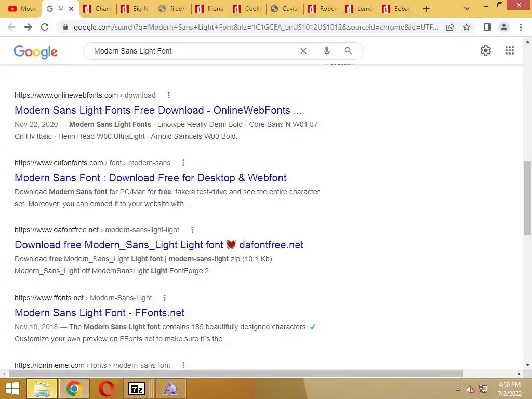Switch to the 'Big N' tab
The width and height of the screenshot is (532, 399).
[x=136, y=9]
